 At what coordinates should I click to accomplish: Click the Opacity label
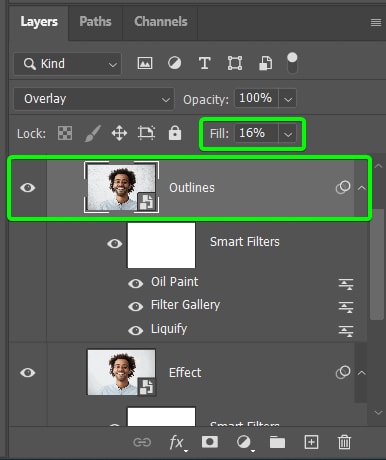pyautogui.click(x=206, y=100)
